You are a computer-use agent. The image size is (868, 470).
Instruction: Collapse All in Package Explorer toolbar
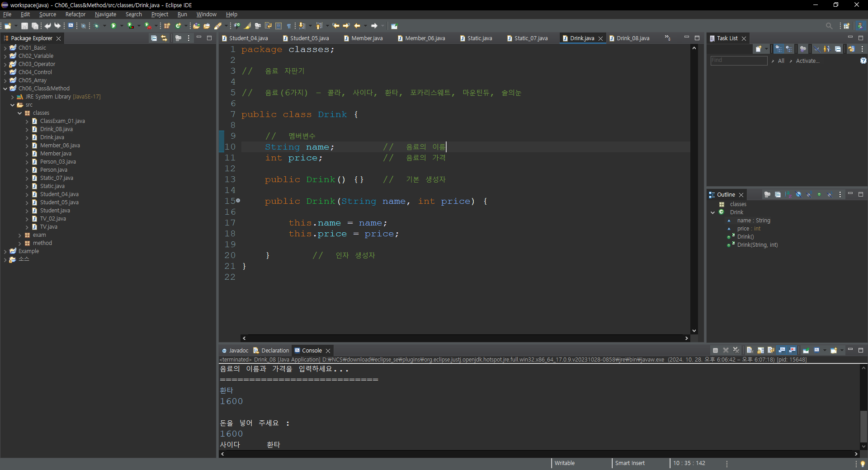click(x=154, y=38)
